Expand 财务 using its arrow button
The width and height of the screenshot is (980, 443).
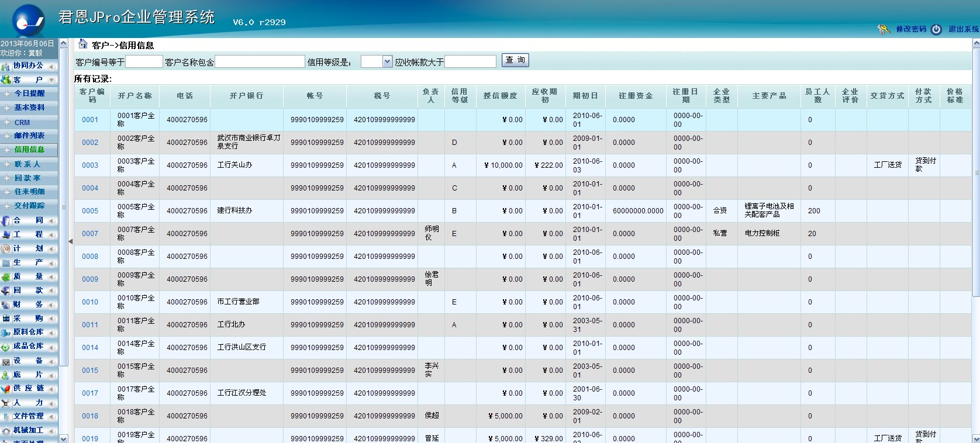tap(51, 304)
